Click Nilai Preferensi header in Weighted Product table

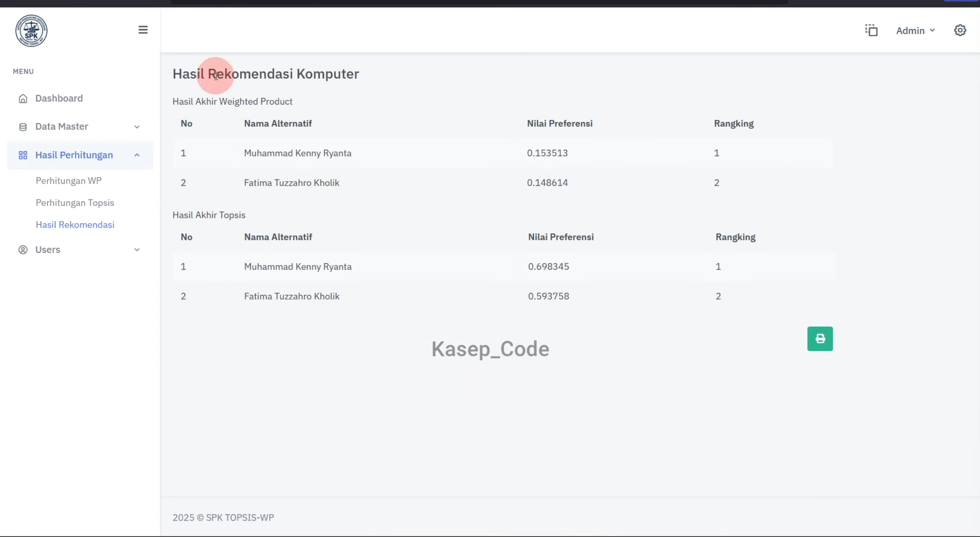pyautogui.click(x=560, y=123)
